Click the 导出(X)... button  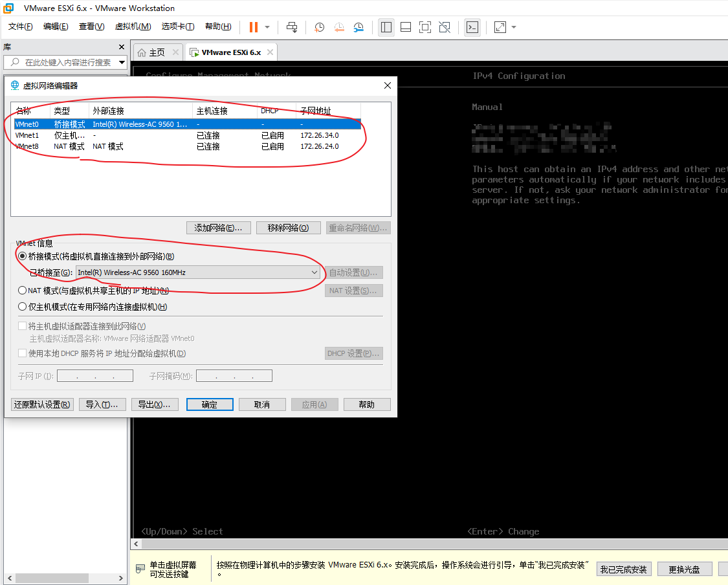[155, 404]
